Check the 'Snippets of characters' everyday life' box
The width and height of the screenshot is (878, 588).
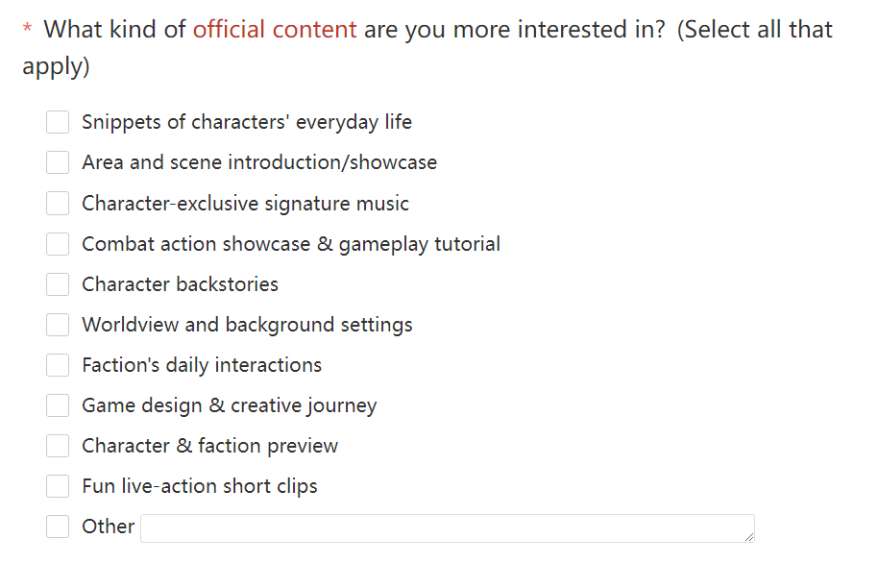pyautogui.click(x=58, y=122)
